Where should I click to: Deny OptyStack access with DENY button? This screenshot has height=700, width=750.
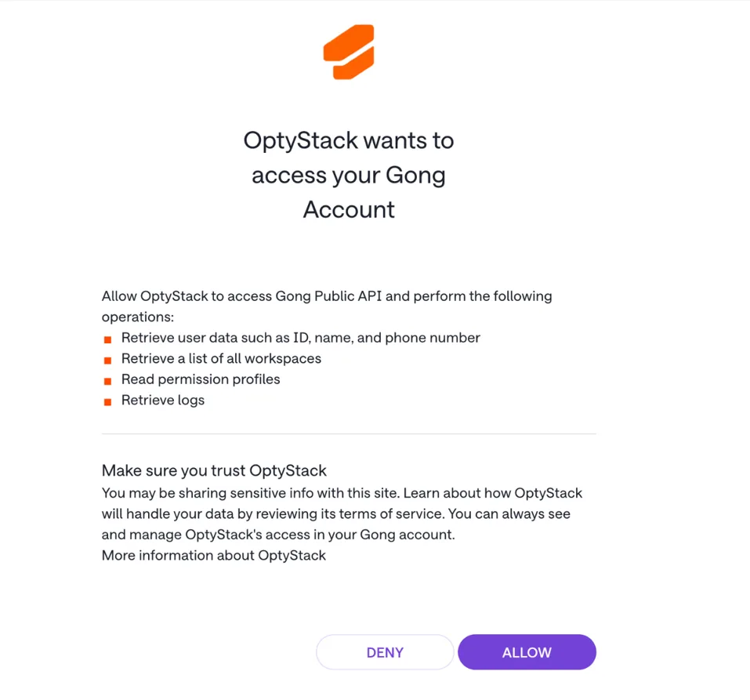click(x=385, y=652)
